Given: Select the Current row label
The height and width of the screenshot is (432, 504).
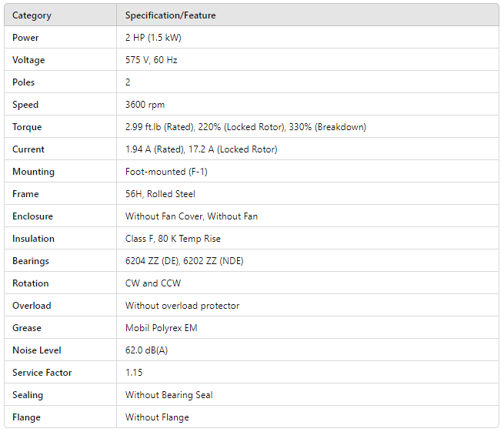Looking at the screenshot, I should [x=28, y=149].
